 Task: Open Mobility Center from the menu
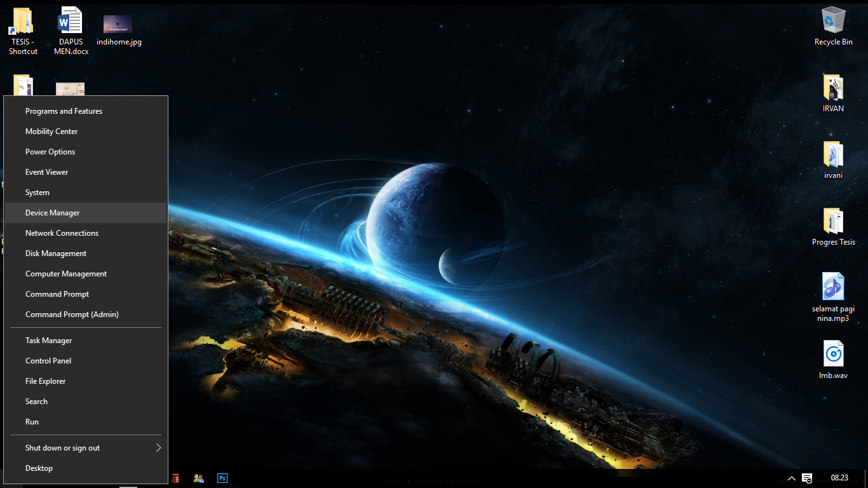click(x=86, y=132)
